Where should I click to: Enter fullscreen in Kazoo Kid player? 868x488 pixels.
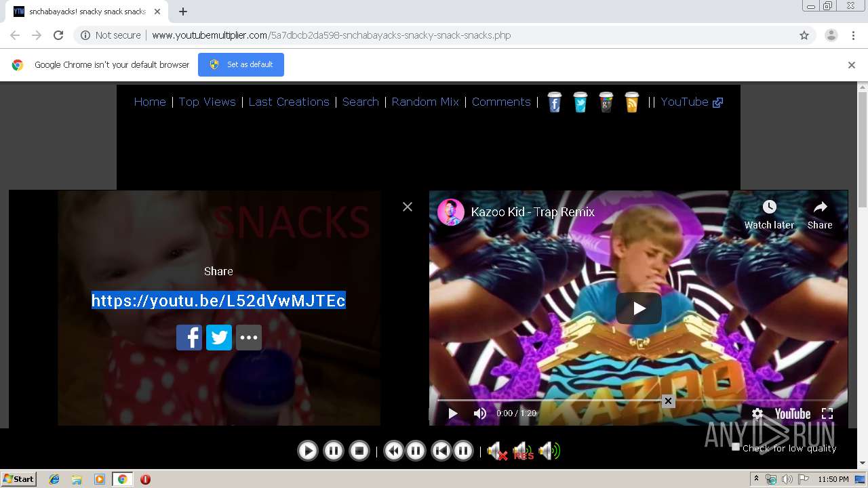[827, 413]
